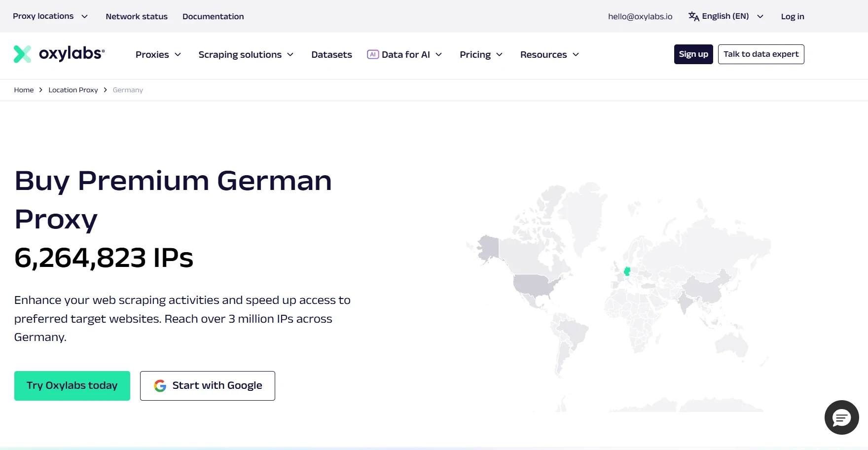Expand the English (EN) language chevron
Screen dimensions: 868x450
tap(760, 16)
